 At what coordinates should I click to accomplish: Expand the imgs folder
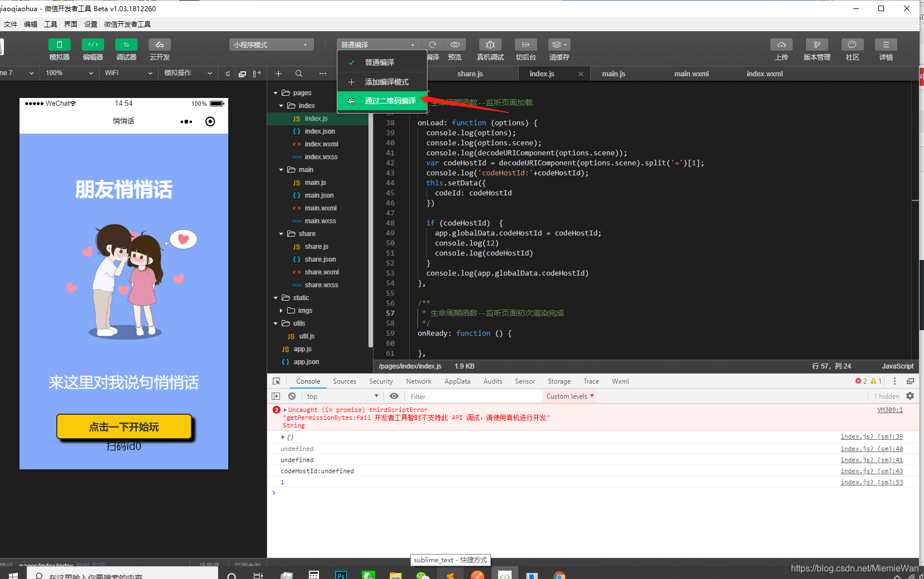281,311
